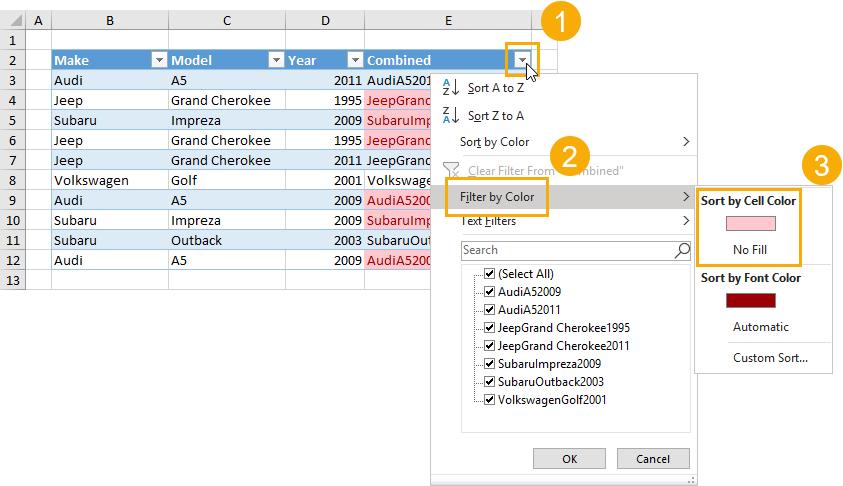This screenshot has height=486, width=843.
Task: Open Custom Sort... option
Action: (x=770, y=358)
